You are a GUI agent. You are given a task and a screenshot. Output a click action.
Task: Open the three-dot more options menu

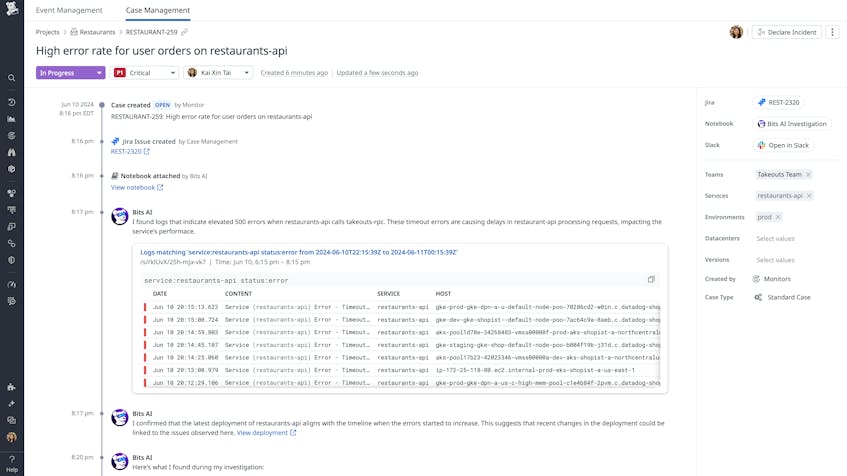[x=832, y=32]
